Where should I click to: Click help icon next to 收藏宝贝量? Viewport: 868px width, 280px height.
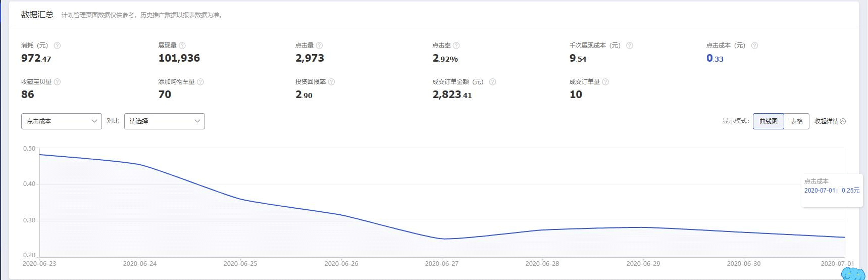point(57,82)
